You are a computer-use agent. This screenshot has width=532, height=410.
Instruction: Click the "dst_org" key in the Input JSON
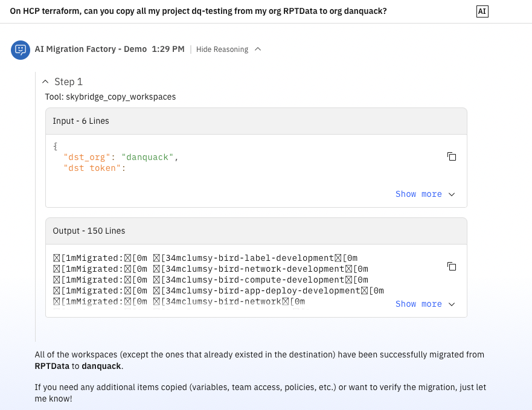(x=88, y=157)
